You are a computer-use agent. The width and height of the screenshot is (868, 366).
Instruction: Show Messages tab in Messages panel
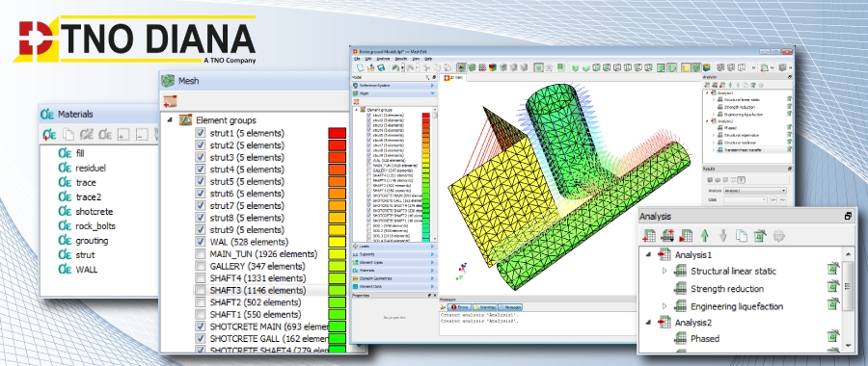tap(510, 307)
